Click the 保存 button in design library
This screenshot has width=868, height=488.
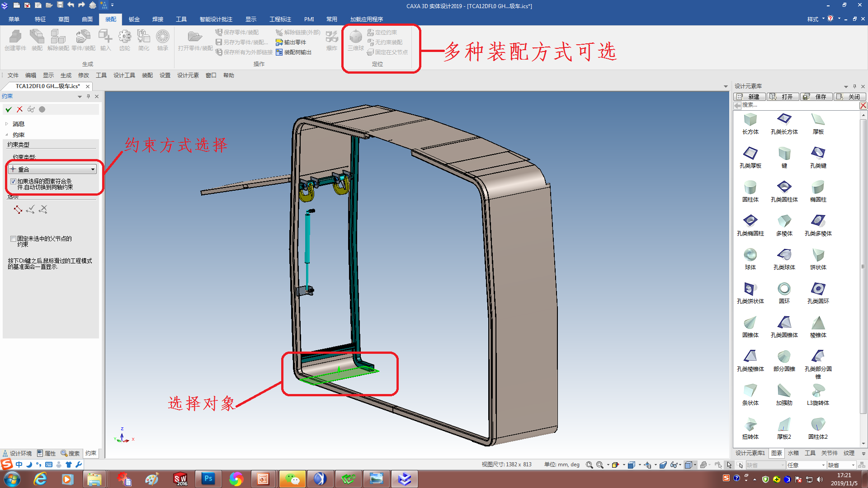click(x=816, y=97)
